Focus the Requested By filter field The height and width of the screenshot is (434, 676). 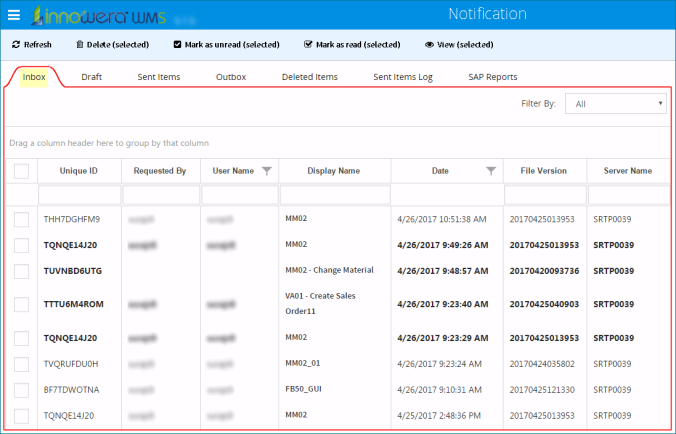161,195
